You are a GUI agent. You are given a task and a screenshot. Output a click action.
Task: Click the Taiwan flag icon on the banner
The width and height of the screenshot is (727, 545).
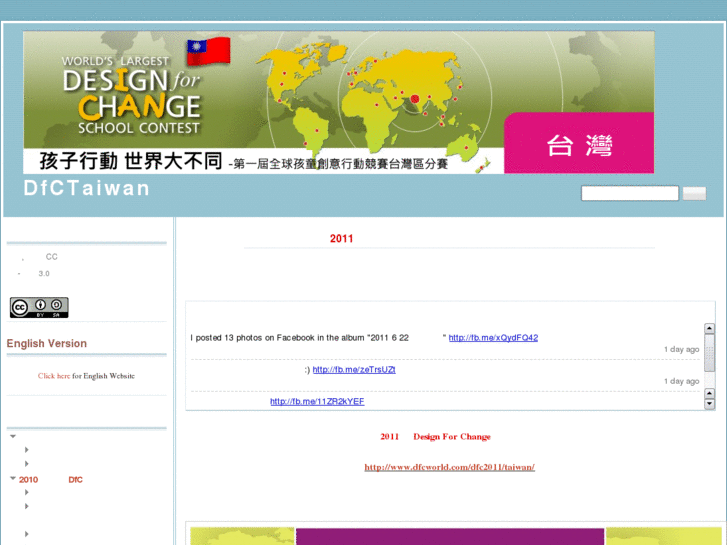[209, 51]
